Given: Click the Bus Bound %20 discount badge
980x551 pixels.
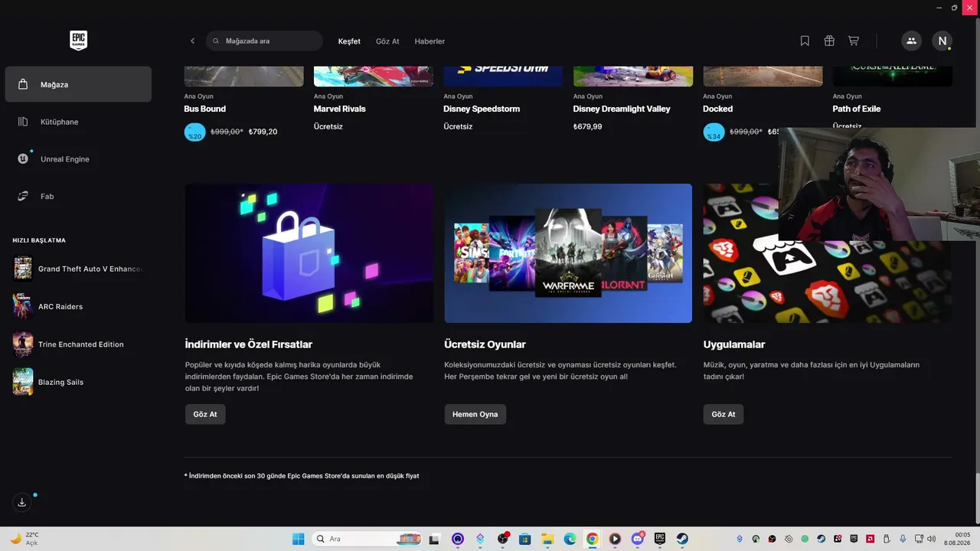Looking at the screenshot, I should click(x=195, y=132).
